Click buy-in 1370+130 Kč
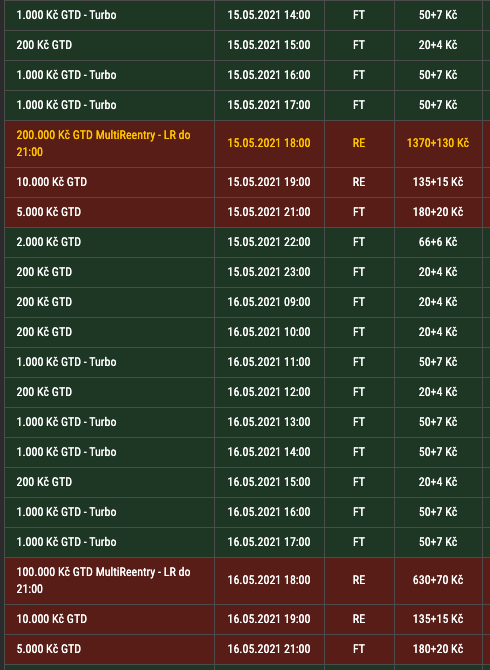Viewport: 490px width, 670px height. [x=438, y=143]
